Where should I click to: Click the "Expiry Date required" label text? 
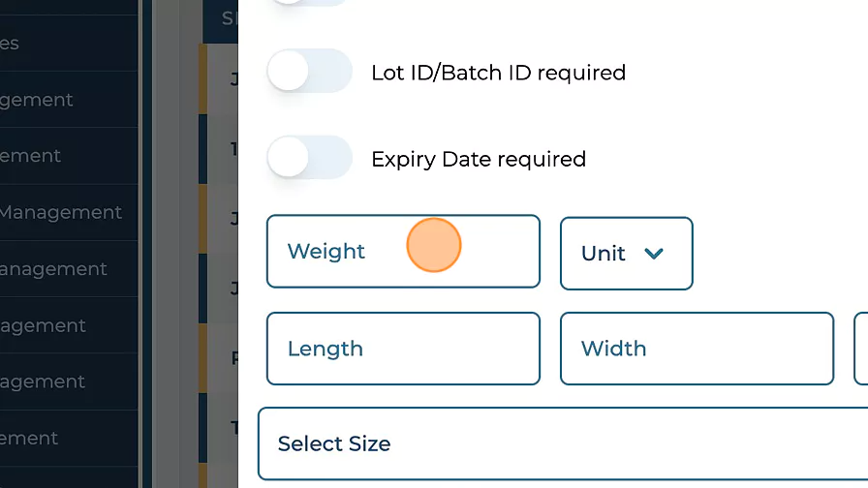479,159
